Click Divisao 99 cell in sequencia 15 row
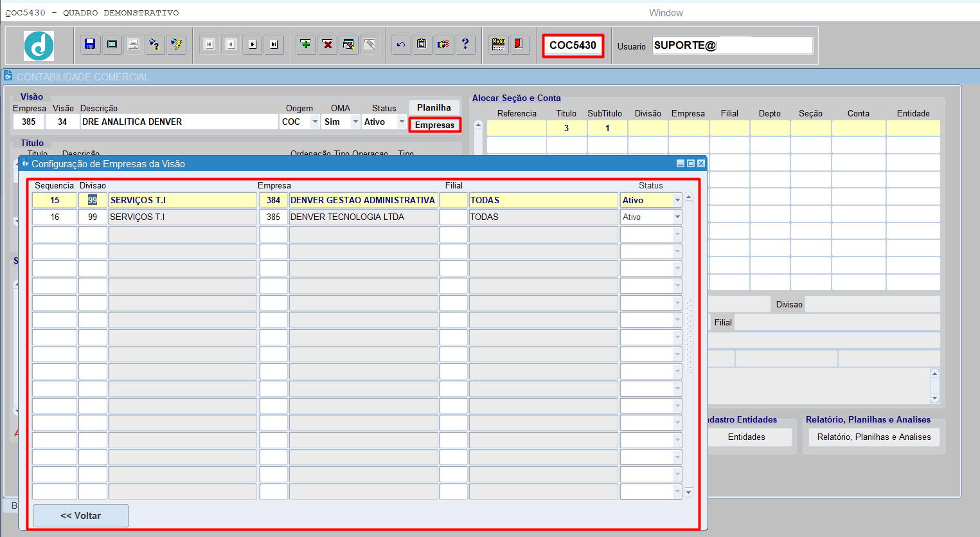The image size is (980, 537). point(93,200)
